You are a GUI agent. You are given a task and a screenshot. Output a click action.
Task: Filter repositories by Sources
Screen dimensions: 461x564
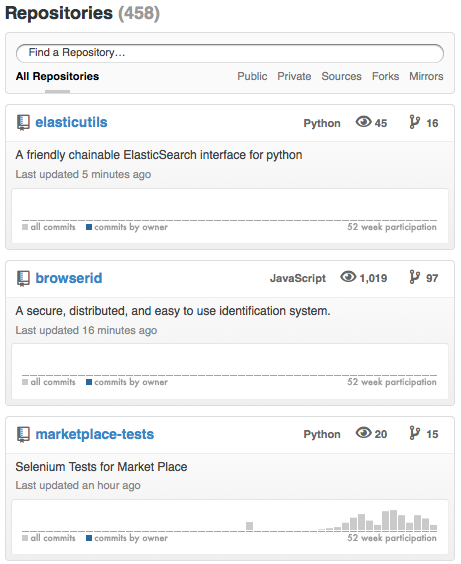click(x=341, y=76)
